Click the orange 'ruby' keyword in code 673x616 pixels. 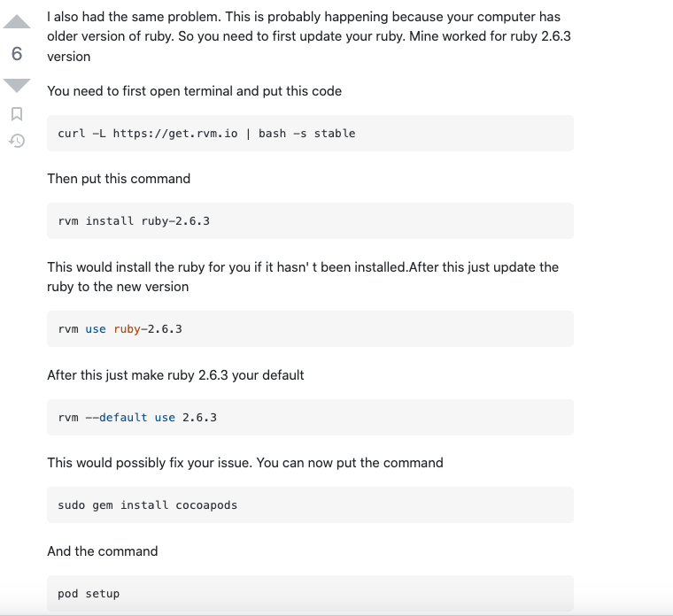click(128, 329)
